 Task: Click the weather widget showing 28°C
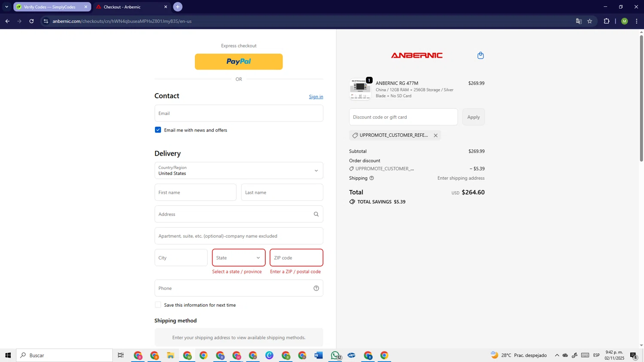[x=519, y=355]
